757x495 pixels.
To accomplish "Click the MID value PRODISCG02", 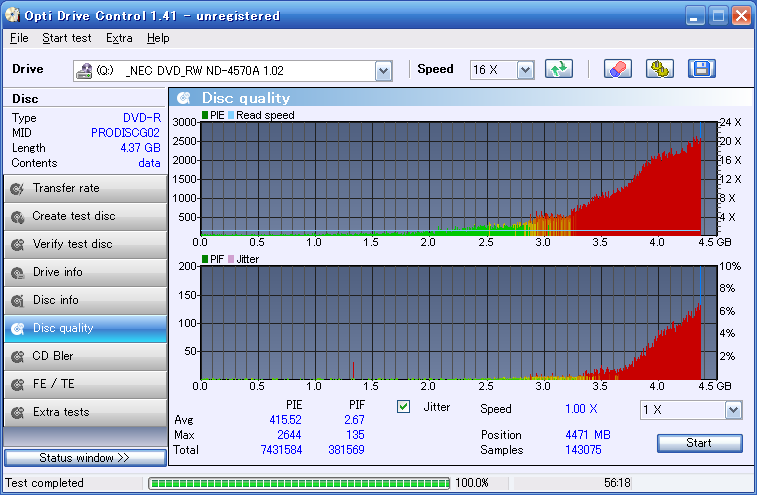I will pyautogui.click(x=125, y=133).
